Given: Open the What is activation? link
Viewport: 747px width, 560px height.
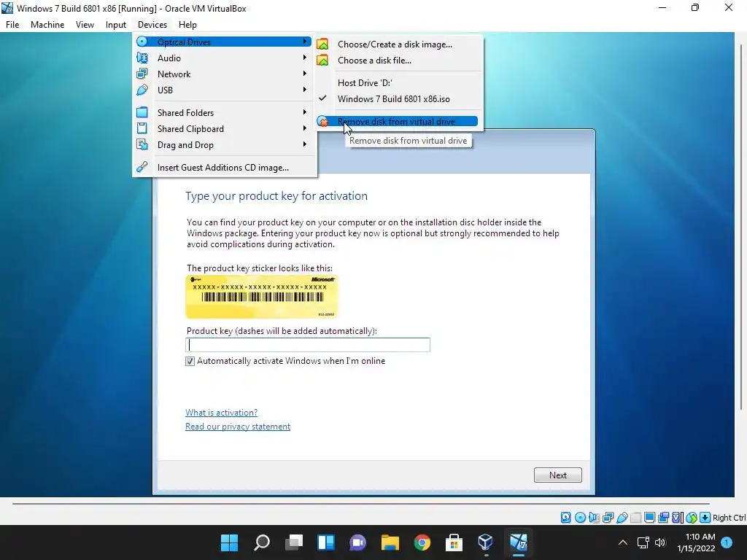Looking at the screenshot, I should [222, 413].
